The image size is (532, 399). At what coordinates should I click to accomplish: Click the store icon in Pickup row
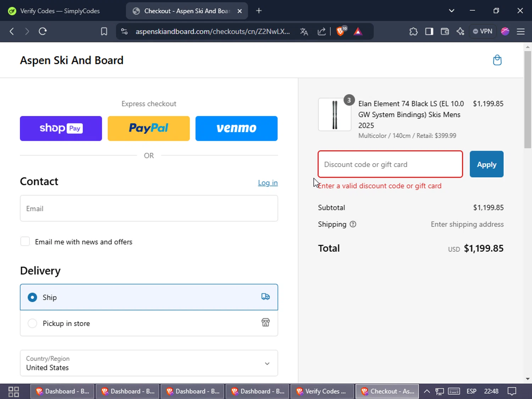click(266, 322)
